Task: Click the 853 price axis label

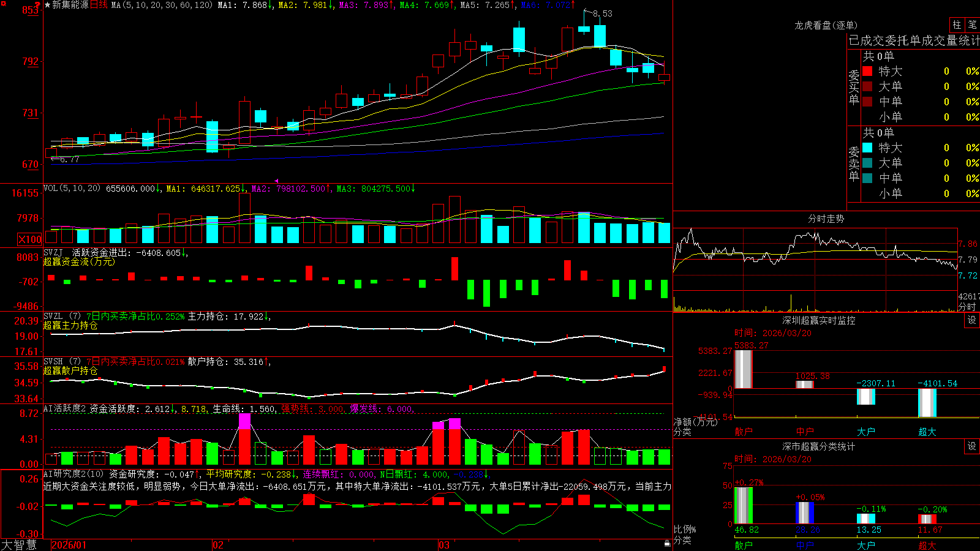Action: 31,10
